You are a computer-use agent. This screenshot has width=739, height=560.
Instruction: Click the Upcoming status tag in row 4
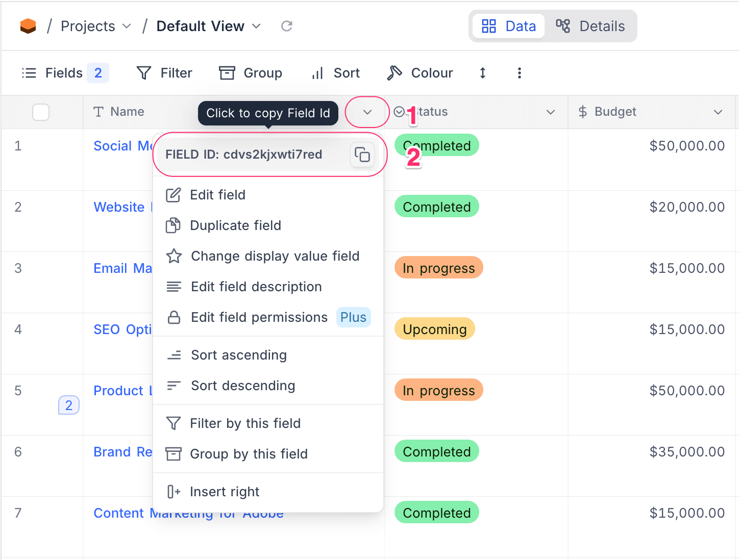point(434,329)
